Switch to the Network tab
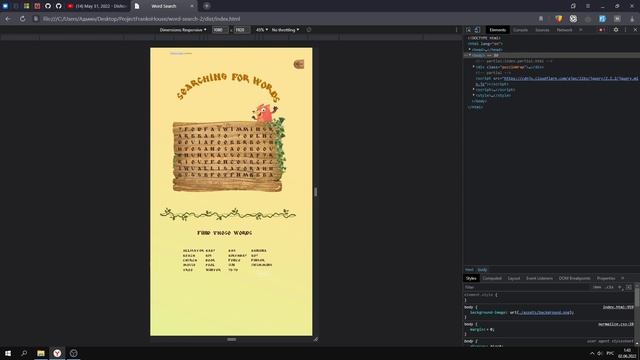This screenshot has height=360, width=640. (564, 30)
